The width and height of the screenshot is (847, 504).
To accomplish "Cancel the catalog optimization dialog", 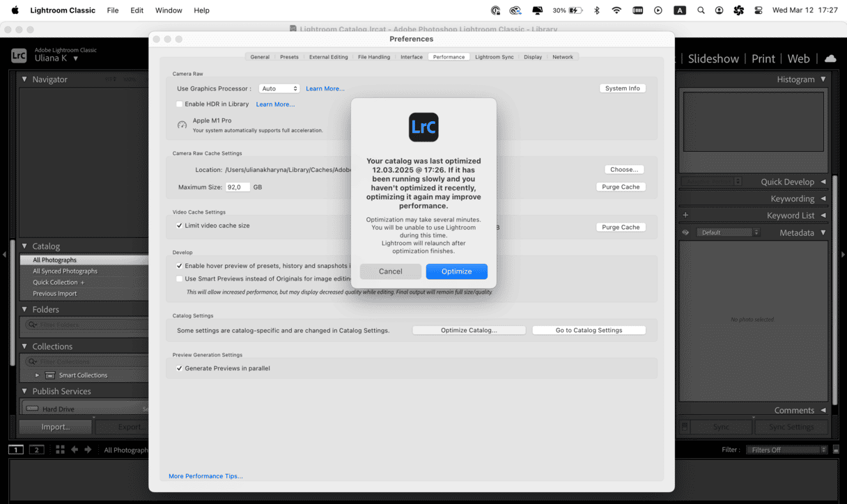I will pyautogui.click(x=391, y=271).
